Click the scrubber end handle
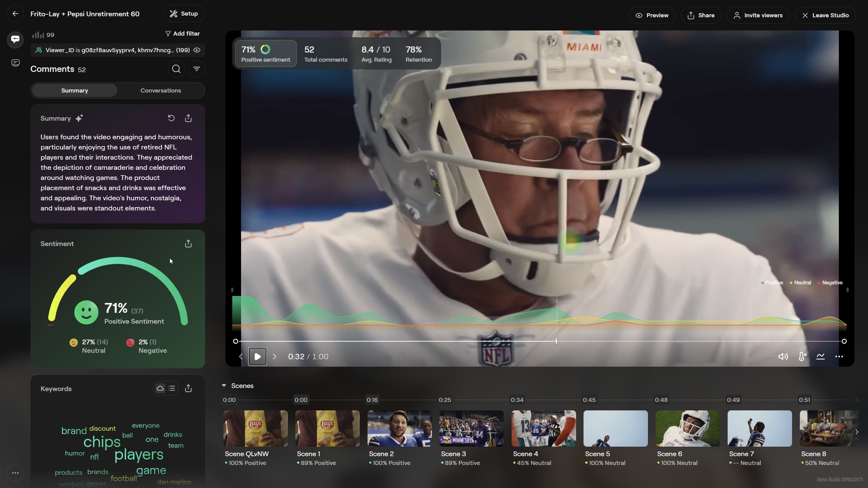This screenshot has width=868, height=488. (x=844, y=341)
